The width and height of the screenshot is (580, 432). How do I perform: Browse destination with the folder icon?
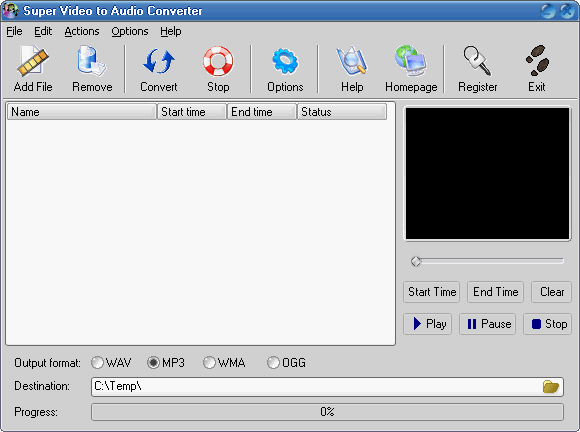point(551,387)
